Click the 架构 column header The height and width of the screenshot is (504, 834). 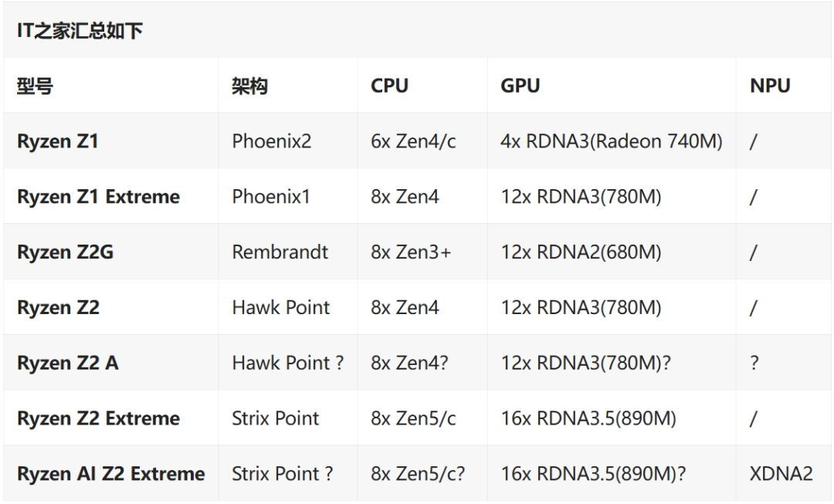[x=249, y=86]
